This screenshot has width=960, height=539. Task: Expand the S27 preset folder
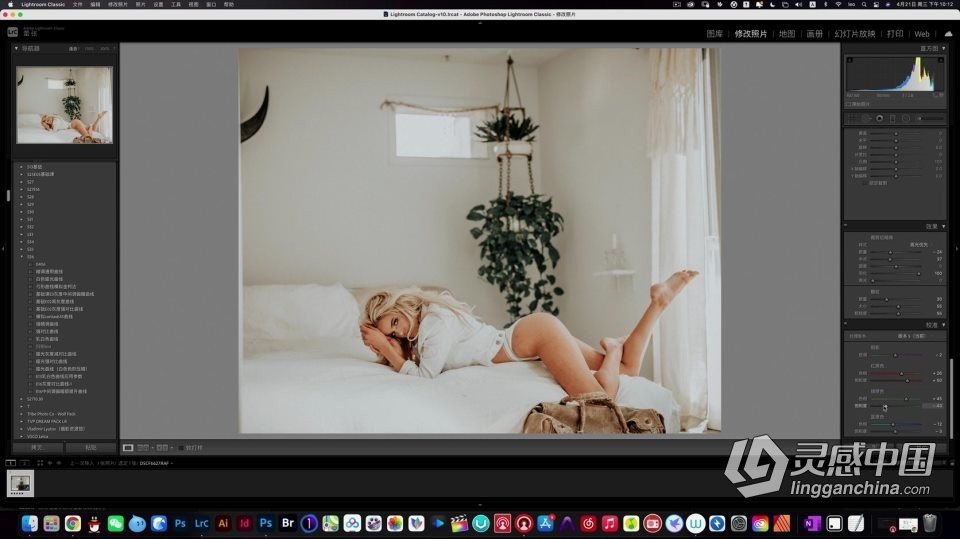(x=21, y=181)
